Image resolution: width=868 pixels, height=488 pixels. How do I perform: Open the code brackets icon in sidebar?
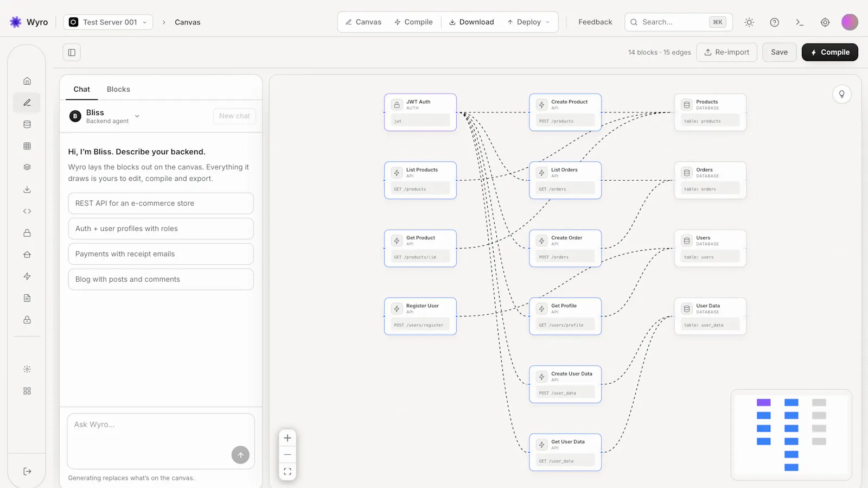point(27,211)
